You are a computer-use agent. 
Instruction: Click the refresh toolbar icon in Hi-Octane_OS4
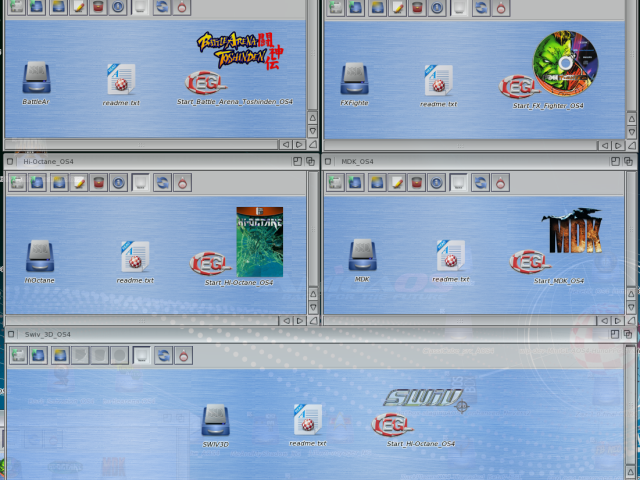coord(162,182)
